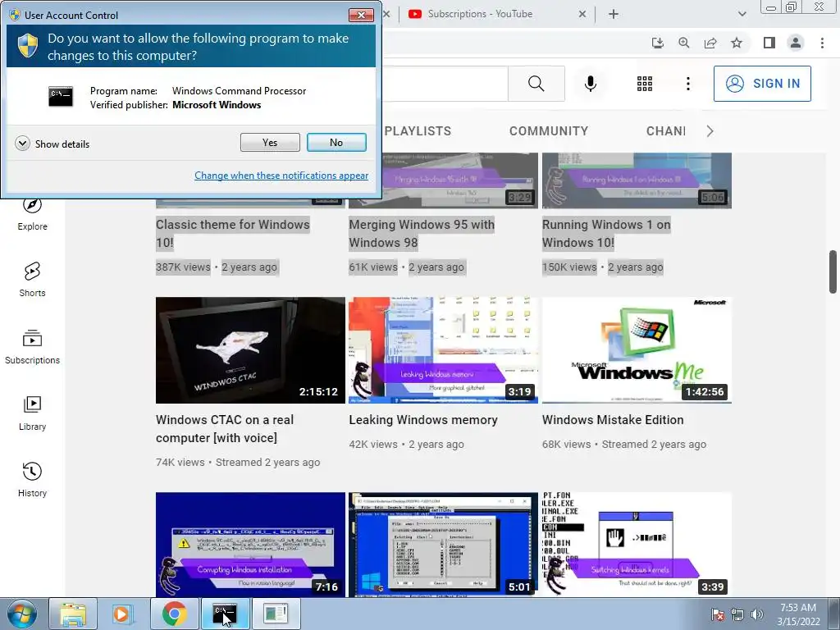
Task: Open Corrupting Windows installation 7:16 thumbnail
Action: [x=250, y=545]
